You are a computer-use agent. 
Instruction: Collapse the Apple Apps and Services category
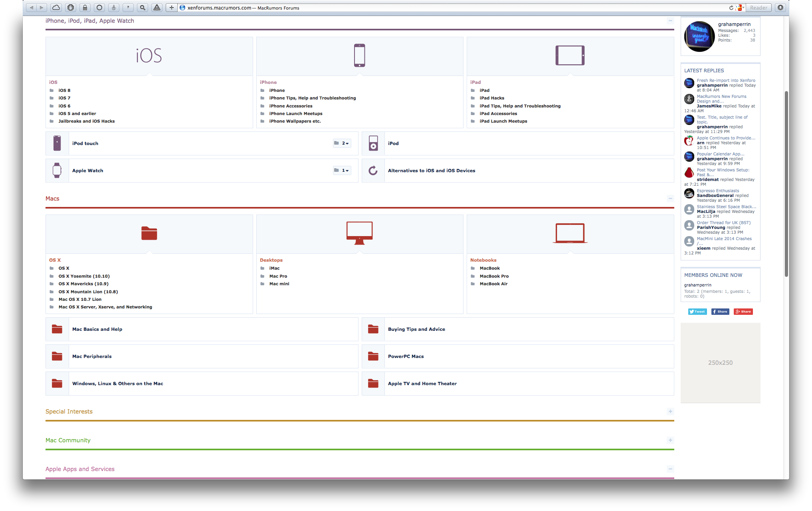pyautogui.click(x=670, y=469)
